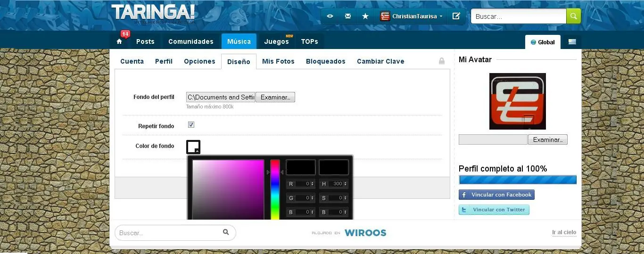Click the Fondo del perfil file path field

pos(221,97)
